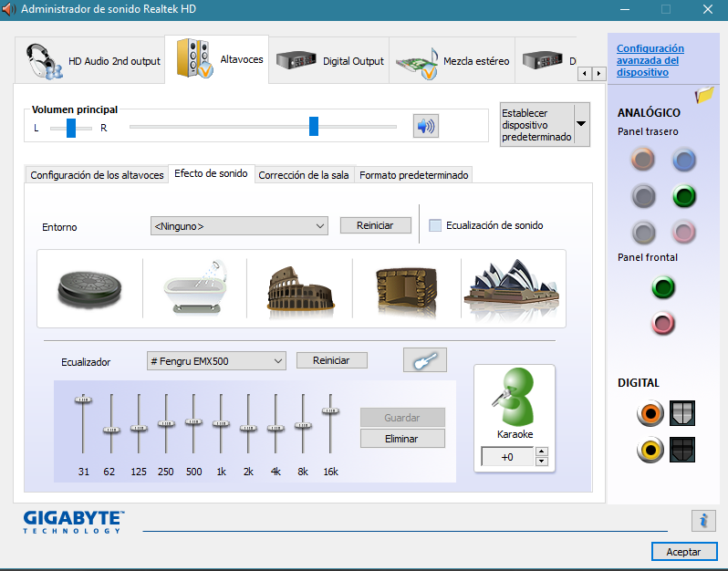Open the Entorno dropdown

(239, 226)
